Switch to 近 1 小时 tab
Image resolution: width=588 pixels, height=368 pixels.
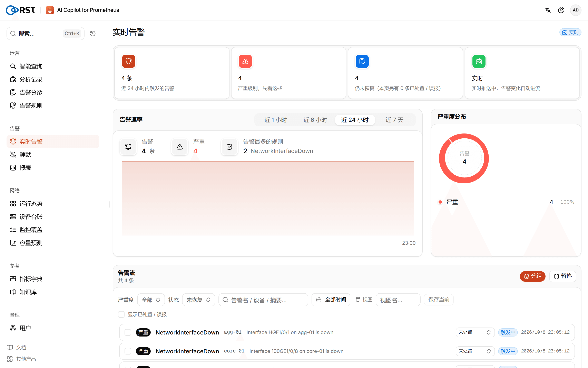coord(276,120)
